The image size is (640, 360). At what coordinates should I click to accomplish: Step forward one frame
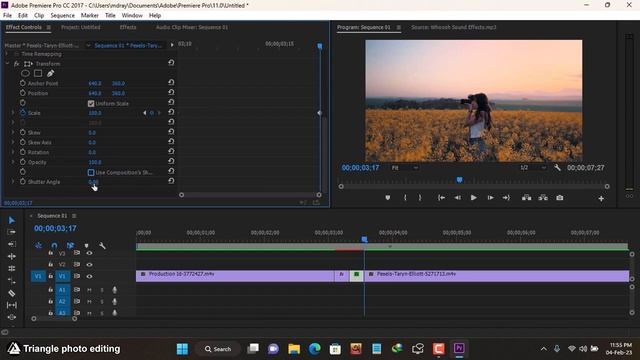coord(490,198)
